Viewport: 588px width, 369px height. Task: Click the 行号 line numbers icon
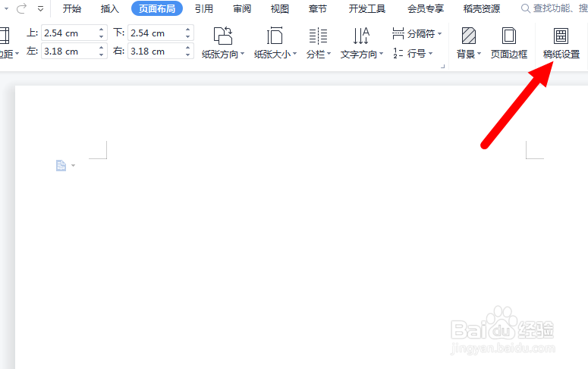(398, 53)
